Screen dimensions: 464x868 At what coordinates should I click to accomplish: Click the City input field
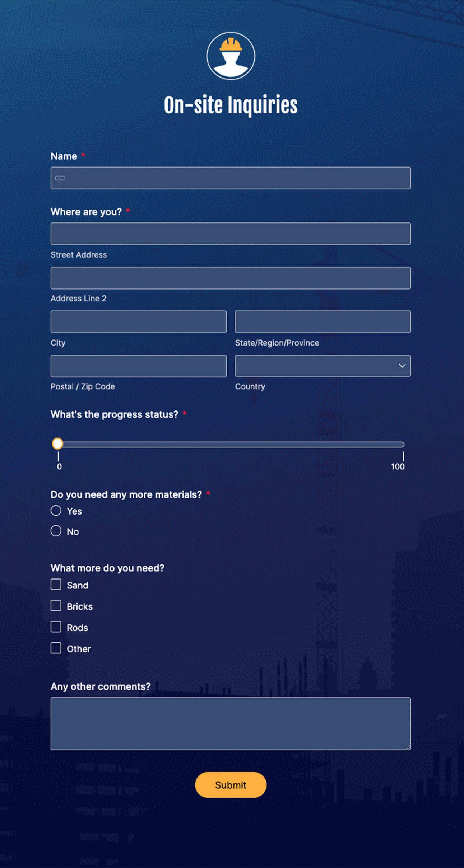pyautogui.click(x=138, y=322)
